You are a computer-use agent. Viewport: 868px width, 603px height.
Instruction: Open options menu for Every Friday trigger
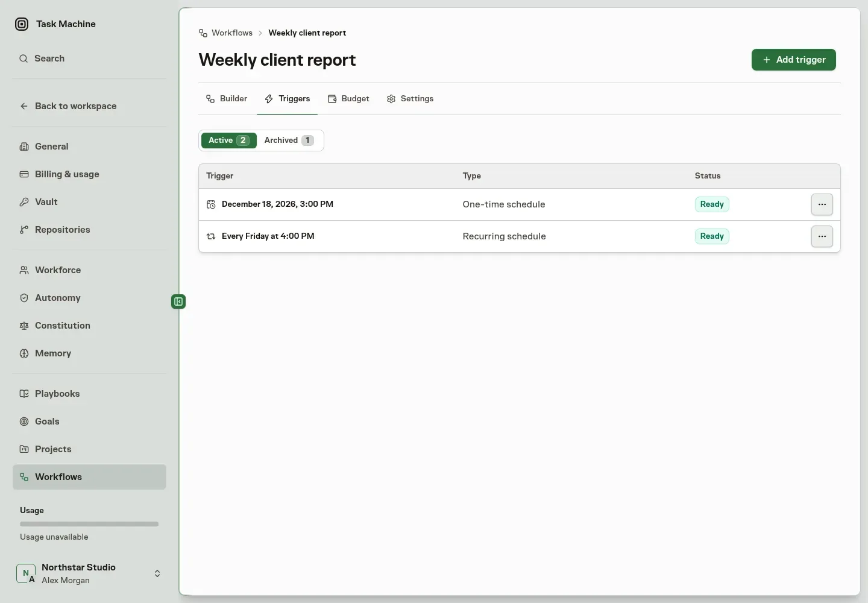coord(822,236)
